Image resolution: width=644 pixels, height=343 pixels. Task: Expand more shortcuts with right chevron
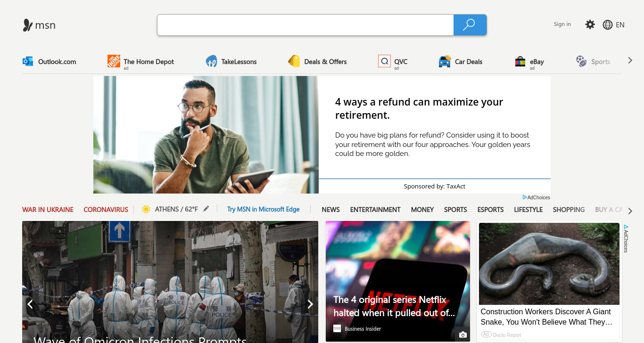click(x=630, y=60)
